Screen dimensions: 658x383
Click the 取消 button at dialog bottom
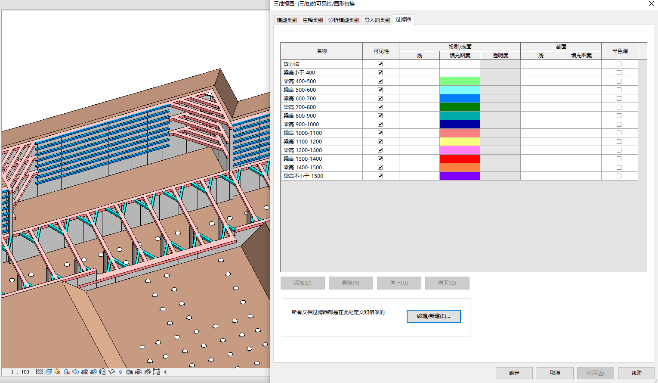coord(555,373)
